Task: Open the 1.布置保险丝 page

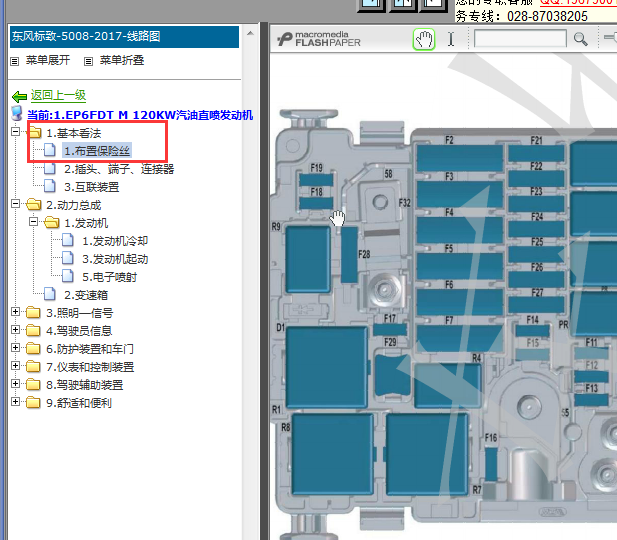Action: [x=97, y=151]
